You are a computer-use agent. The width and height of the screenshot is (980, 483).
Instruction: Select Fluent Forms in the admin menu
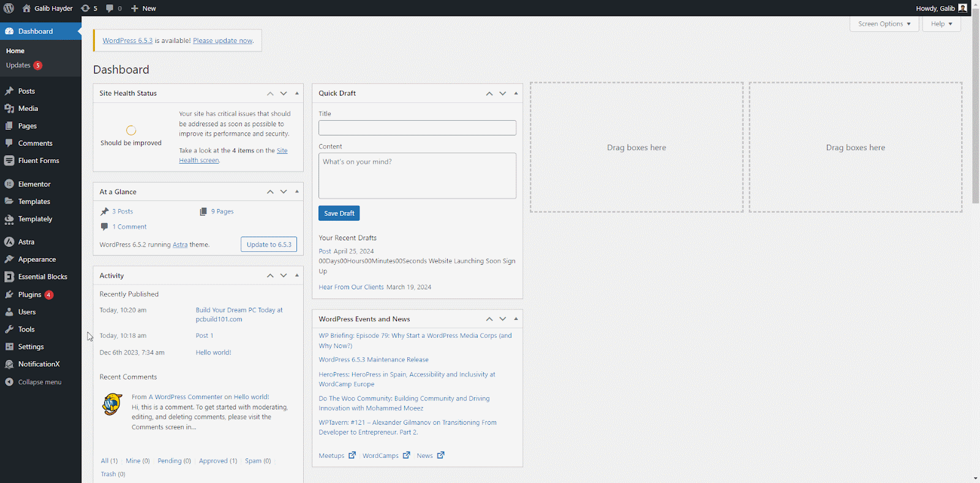(39, 161)
